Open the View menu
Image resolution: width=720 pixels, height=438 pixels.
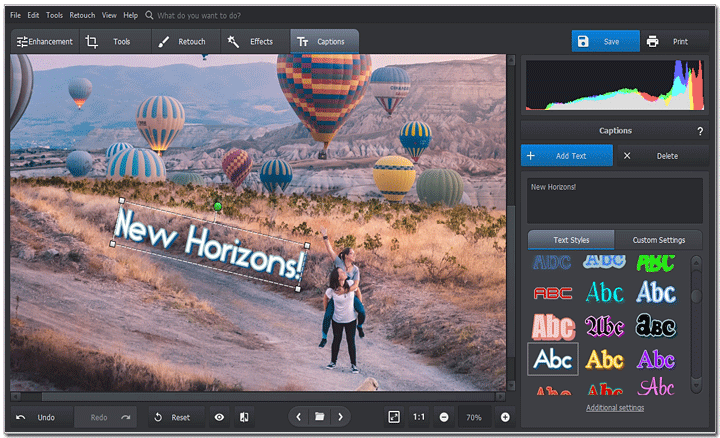pos(109,15)
